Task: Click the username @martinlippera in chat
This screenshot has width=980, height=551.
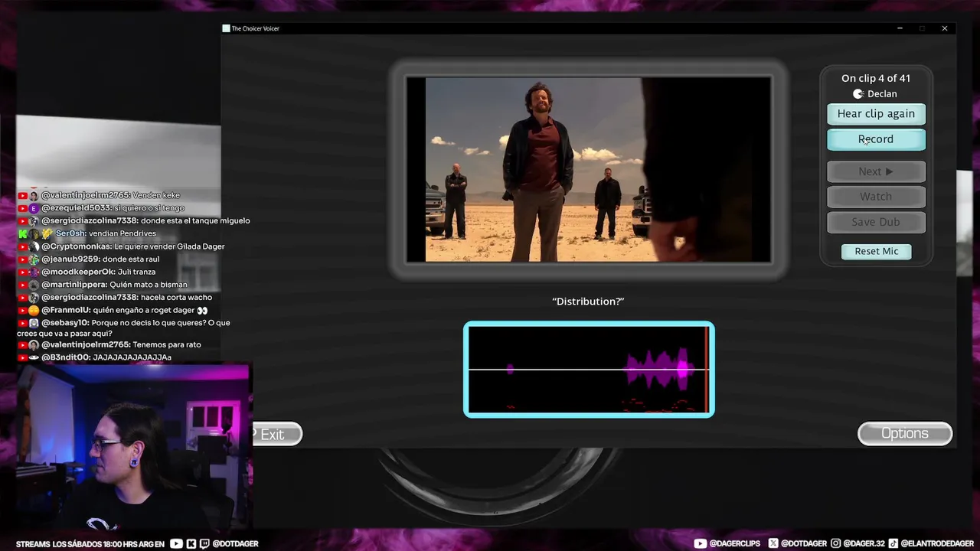Action: click(x=74, y=285)
